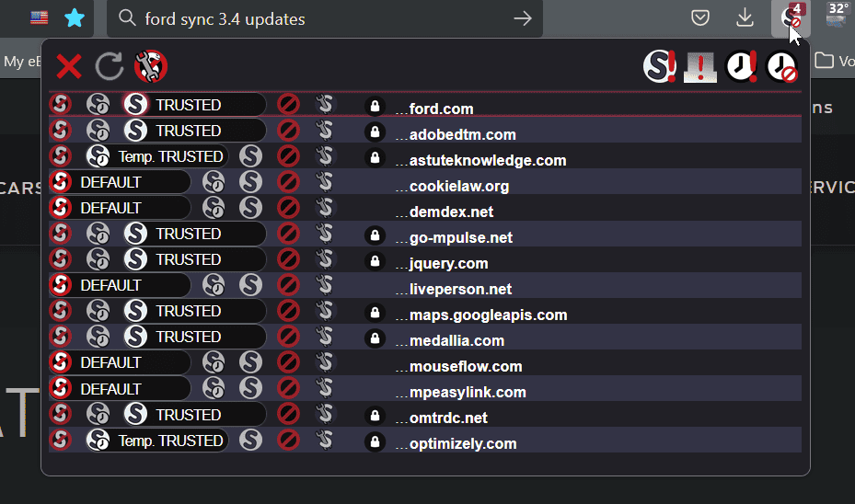Set cookielaw.org to Custom
The width and height of the screenshot is (855, 504).
[325, 181]
